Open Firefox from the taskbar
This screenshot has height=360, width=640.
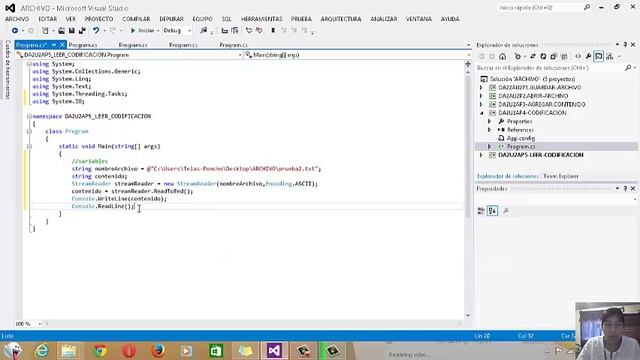[x=158, y=351]
